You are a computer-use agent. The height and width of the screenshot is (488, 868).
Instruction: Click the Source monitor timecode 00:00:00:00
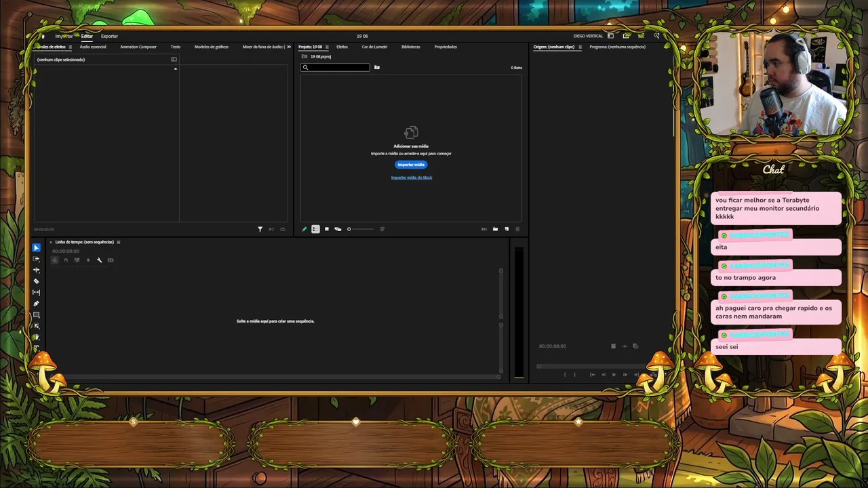click(553, 346)
